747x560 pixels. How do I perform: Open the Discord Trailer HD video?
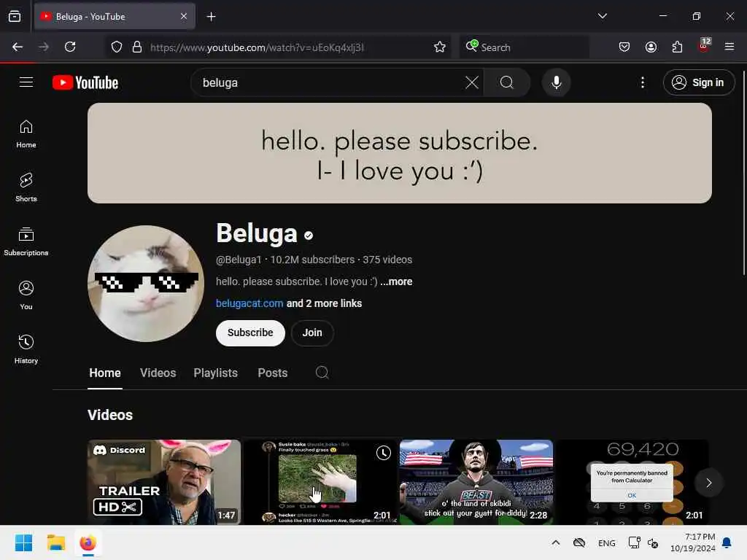pos(164,482)
